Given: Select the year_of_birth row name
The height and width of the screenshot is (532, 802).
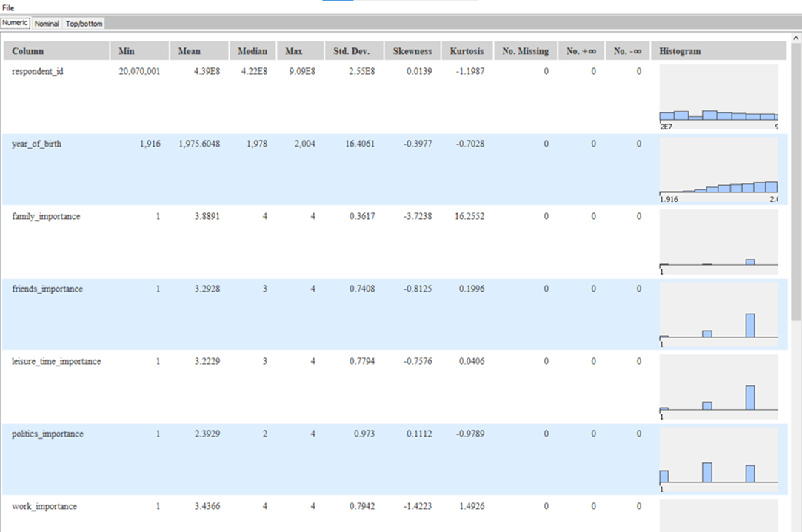Looking at the screenshot, I should tap(36, 144).
